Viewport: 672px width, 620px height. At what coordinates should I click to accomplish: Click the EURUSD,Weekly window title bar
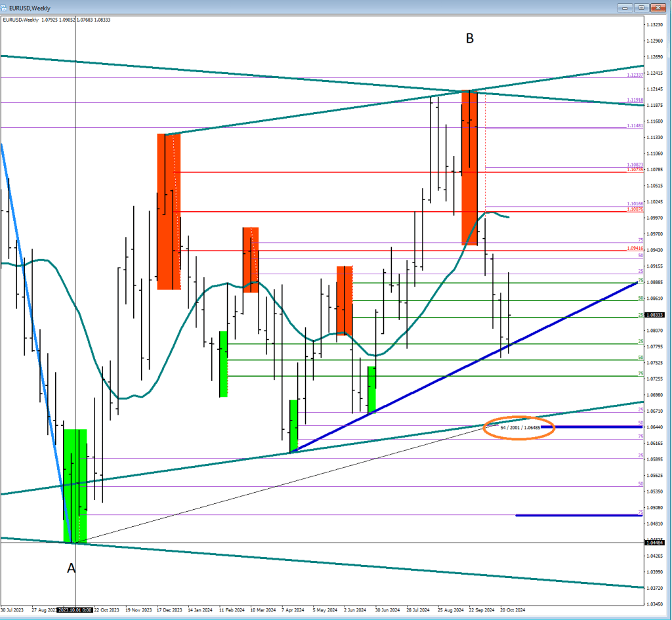pos(262,8)
